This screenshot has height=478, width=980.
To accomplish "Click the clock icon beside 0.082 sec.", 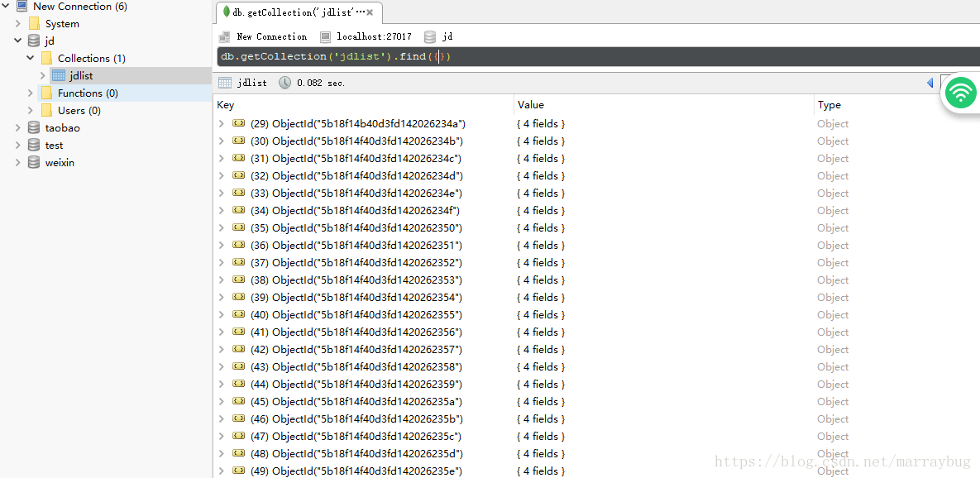I will tap(285, 83).
